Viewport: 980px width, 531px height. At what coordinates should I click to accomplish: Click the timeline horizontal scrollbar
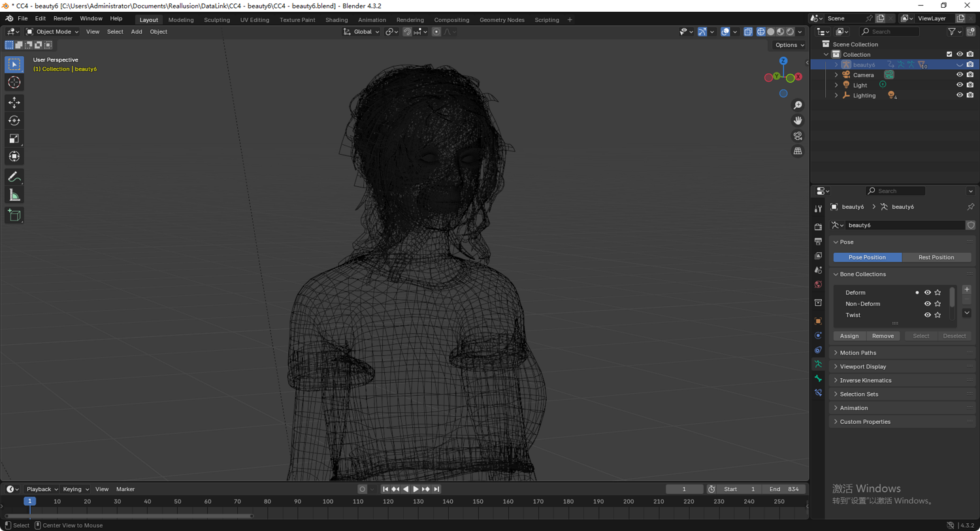129,516
